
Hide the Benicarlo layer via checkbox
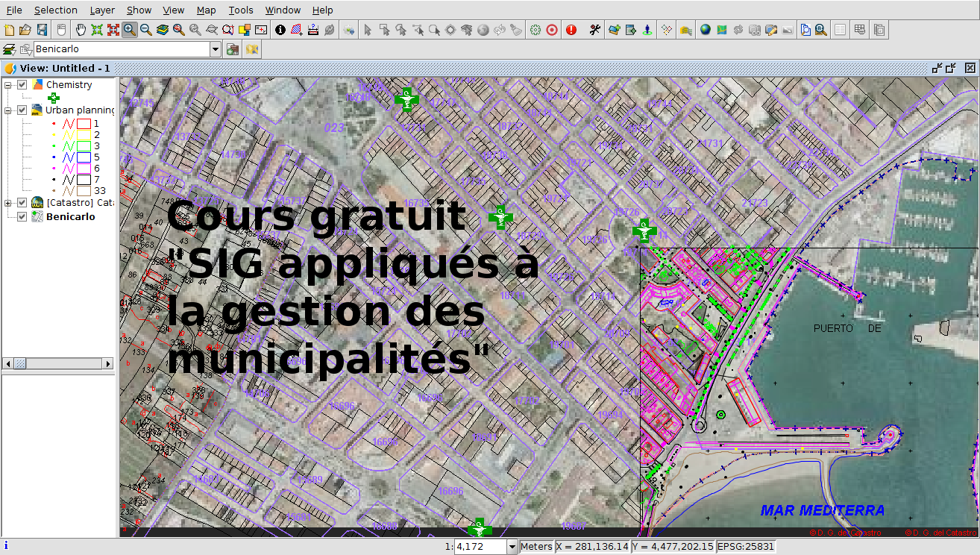22,217
